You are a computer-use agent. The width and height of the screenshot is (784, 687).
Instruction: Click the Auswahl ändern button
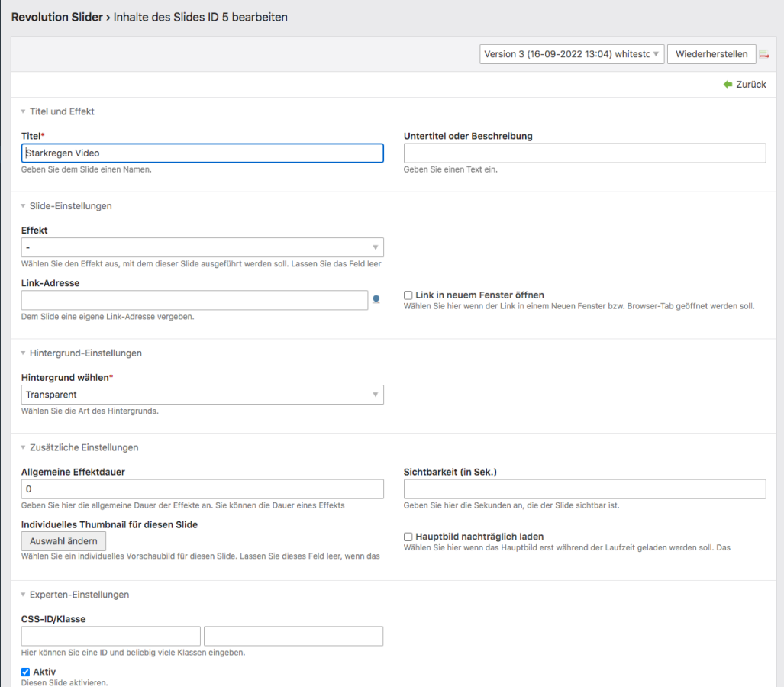click(63, 541)
